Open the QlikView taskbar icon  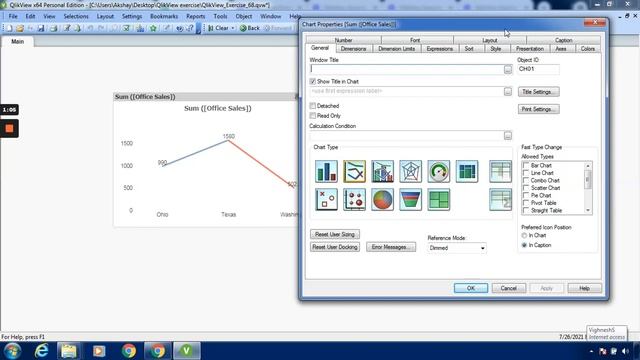click(187, 351)
